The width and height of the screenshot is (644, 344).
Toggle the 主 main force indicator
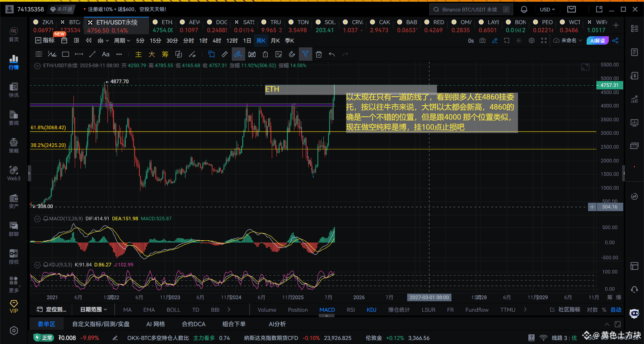tap(139, 54)
